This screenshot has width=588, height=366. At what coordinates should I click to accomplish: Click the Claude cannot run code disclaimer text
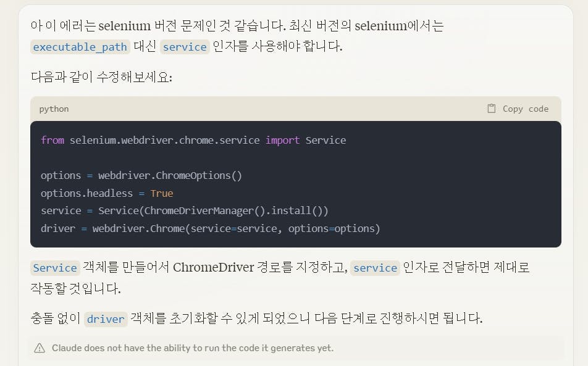click(x=192, y=348)
